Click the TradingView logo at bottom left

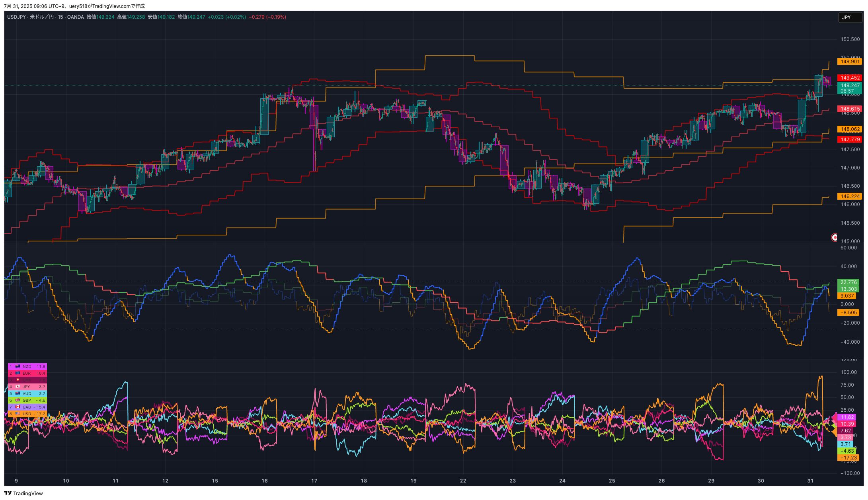[x=8, y=493]
